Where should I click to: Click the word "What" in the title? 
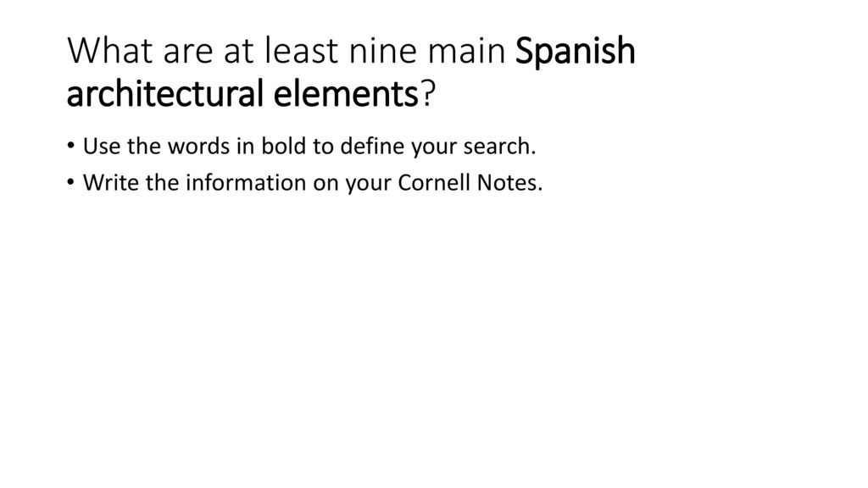click(110, 50)
